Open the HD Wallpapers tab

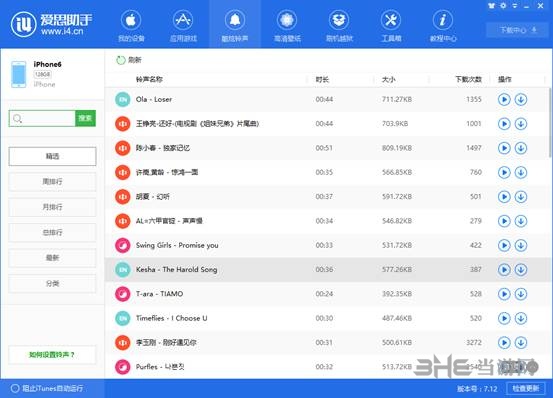tap(287, 25)
